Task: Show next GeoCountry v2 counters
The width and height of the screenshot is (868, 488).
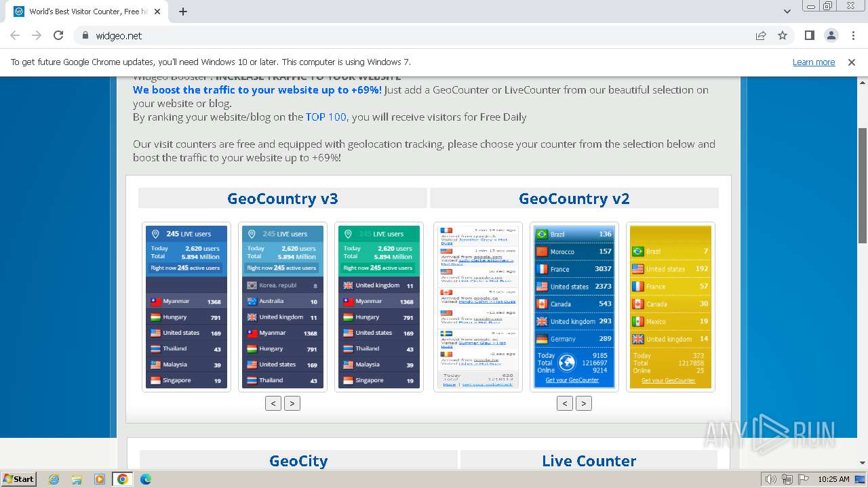Action: tap(583, 403)
